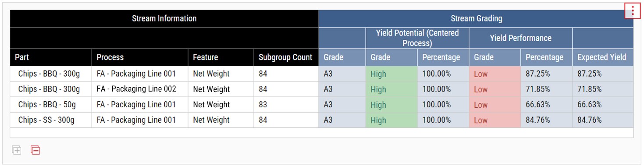Click the red collapse all icon
Screen dimensions: 644x166
(x=36, y=150)
